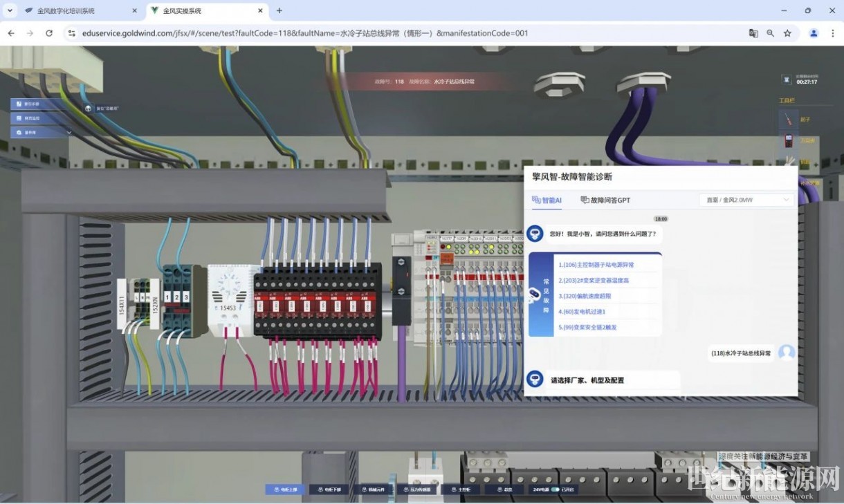Image resolution: width=844 pixels, height=504 pixels.
Task: Open the sixth bottom view button, right of 主控柜
Action: click(504, 489)
